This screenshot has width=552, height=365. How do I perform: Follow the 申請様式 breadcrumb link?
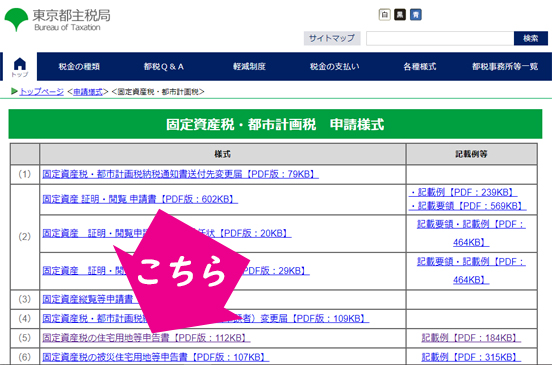coord(88,92)
